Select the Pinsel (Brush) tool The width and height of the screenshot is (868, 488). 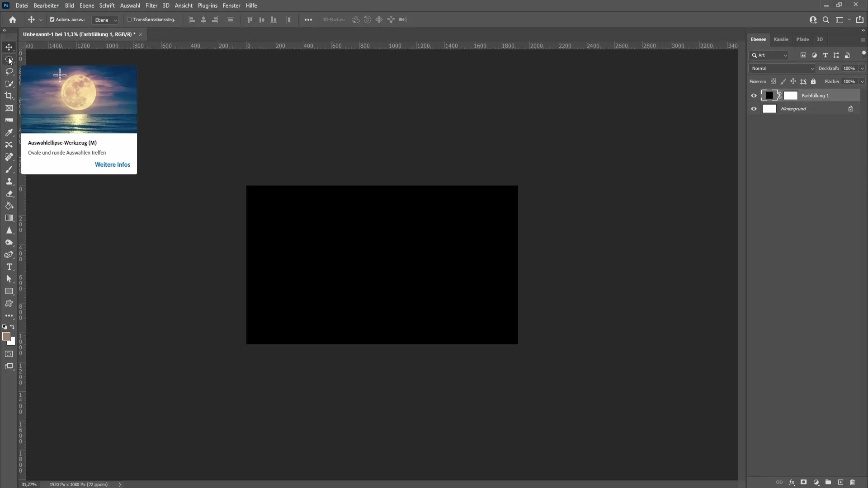(x=9, y=169)
